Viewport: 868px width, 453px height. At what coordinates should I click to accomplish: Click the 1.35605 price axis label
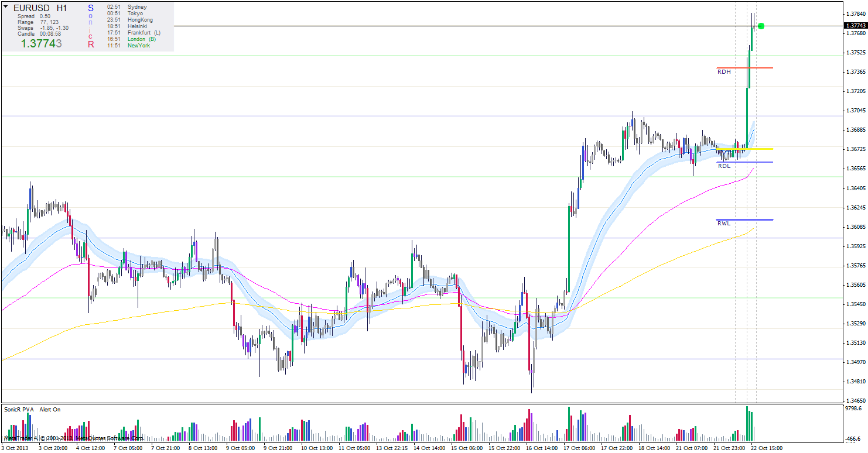[856, 285]
